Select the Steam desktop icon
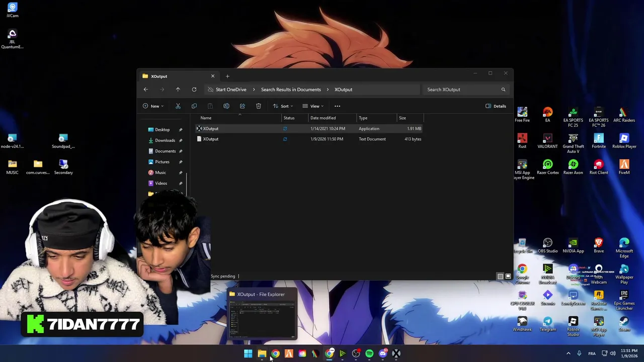This screenshot has width=644, height=362. pyautogui.click(x=624, y=324)
